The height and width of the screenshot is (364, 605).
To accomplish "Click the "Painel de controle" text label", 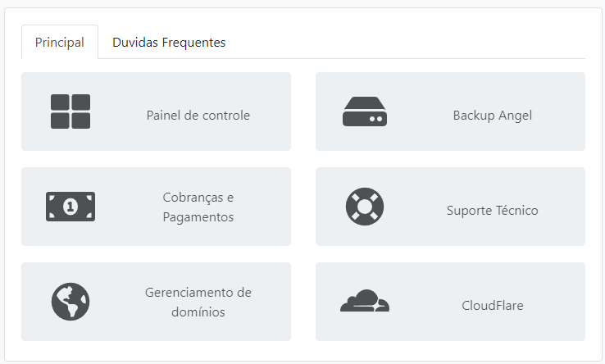I will pos(198,116).
